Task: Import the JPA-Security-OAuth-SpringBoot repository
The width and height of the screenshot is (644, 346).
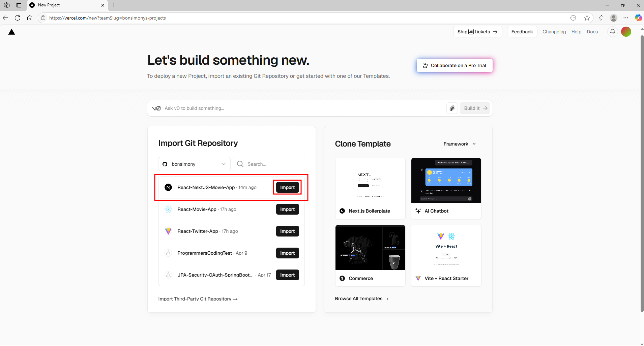Action: (x=287, y=275)
